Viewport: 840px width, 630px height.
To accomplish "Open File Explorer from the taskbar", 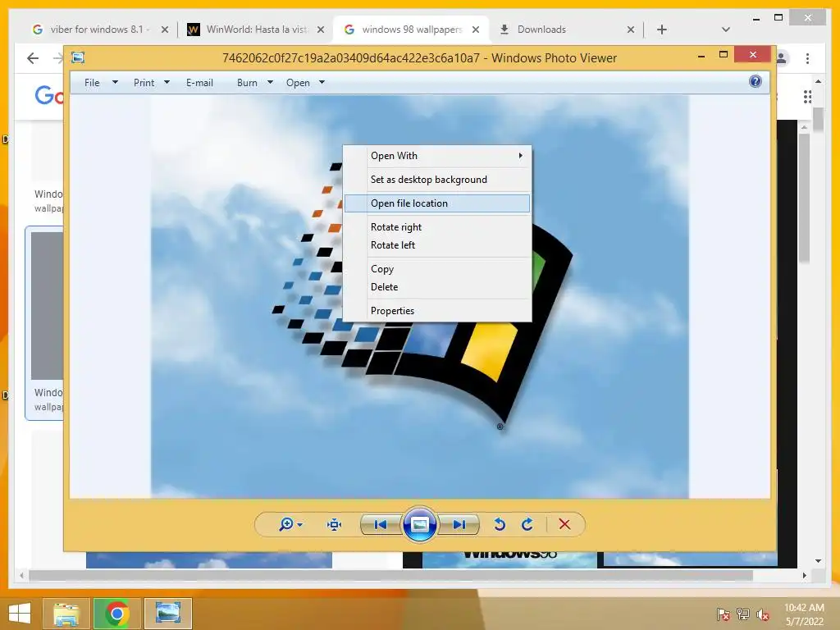I will coord(66,614).
